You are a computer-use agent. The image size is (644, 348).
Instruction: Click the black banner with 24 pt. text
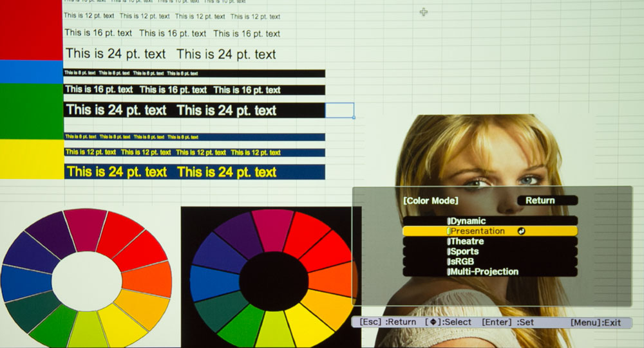click(194, 110)
